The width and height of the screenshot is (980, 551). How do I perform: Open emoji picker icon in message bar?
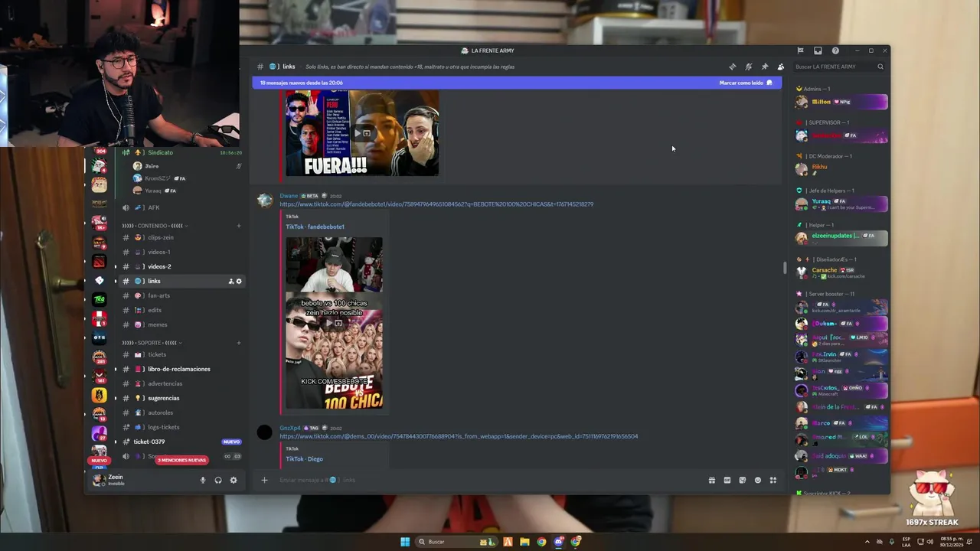click(757, 480)
